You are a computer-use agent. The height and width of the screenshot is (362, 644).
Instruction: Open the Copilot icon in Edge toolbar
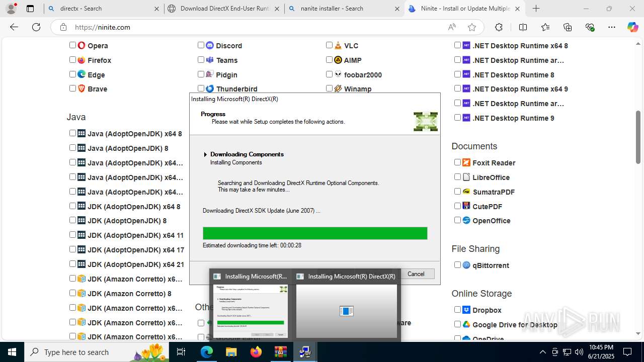pyautogui.click(x=632, y=27)
